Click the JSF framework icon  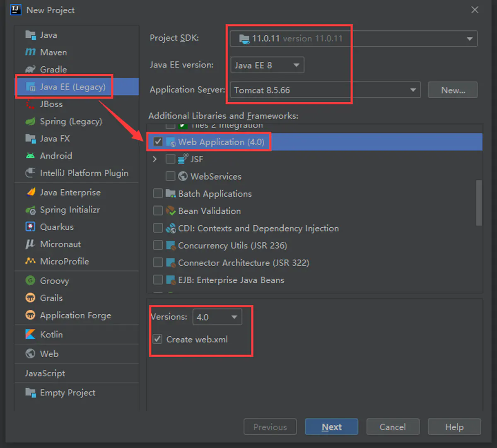tap(183, 159)
